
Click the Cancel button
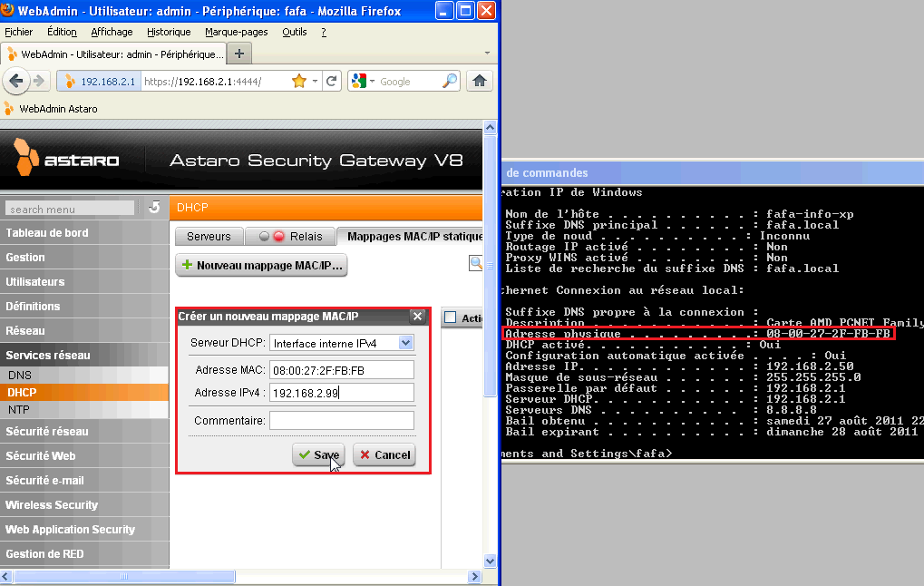[x=384, y=454]
